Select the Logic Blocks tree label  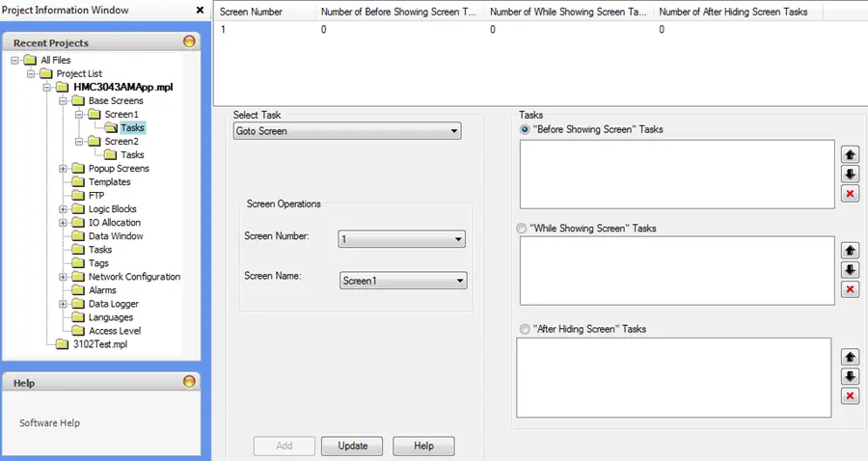point(113,209)
